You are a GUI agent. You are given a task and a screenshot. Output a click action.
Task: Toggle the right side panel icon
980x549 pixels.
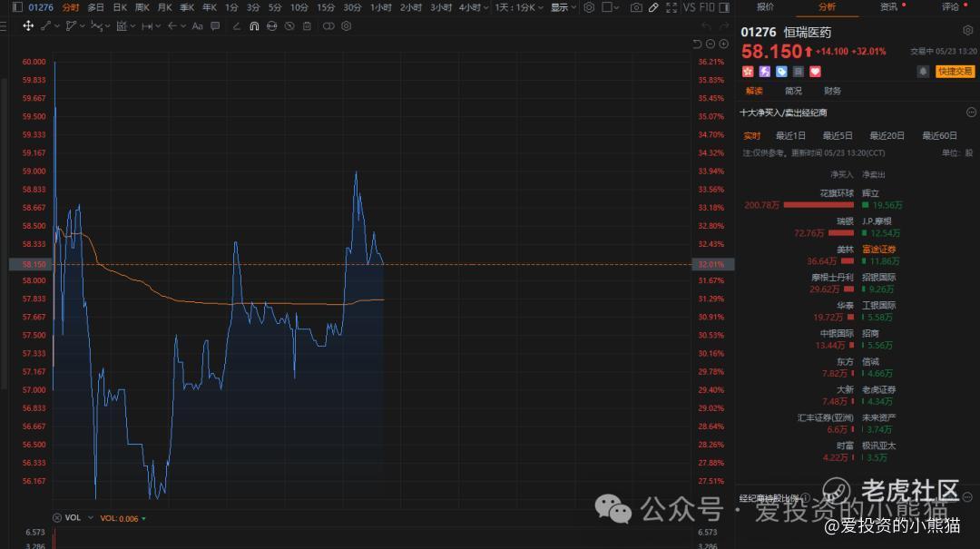pyautogui.click(x=724, y=7)
